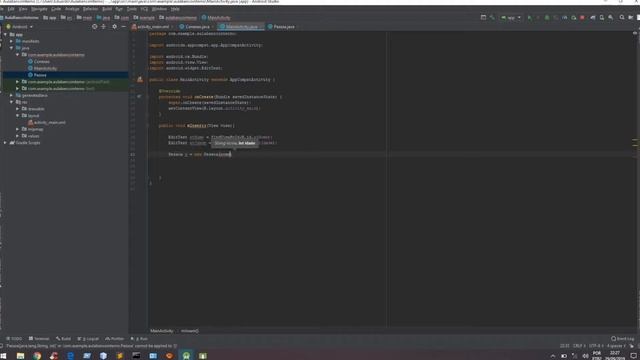Open the Build menu

pyautogui.click(x=107, y=9)
